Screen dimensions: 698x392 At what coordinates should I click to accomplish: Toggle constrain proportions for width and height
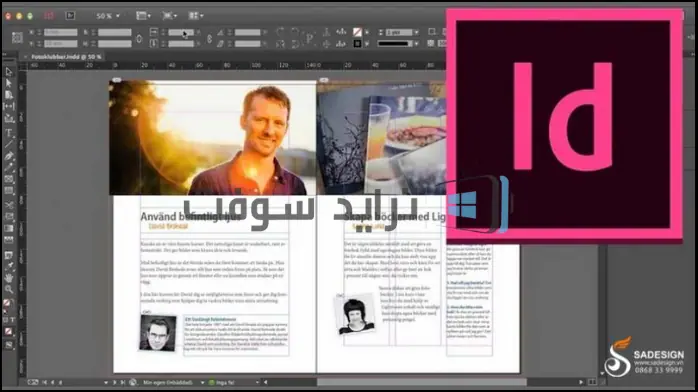pos(139,38)
